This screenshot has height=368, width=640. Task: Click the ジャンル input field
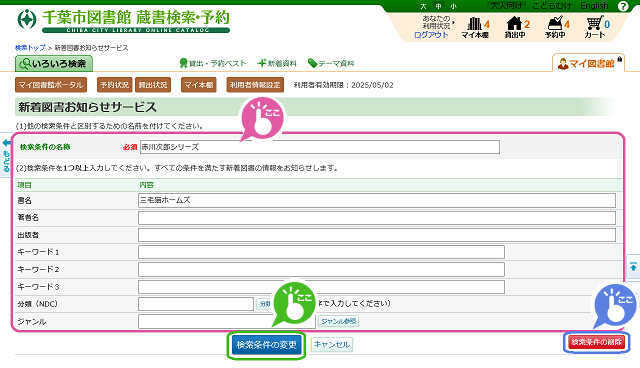[x=227, y=321]
